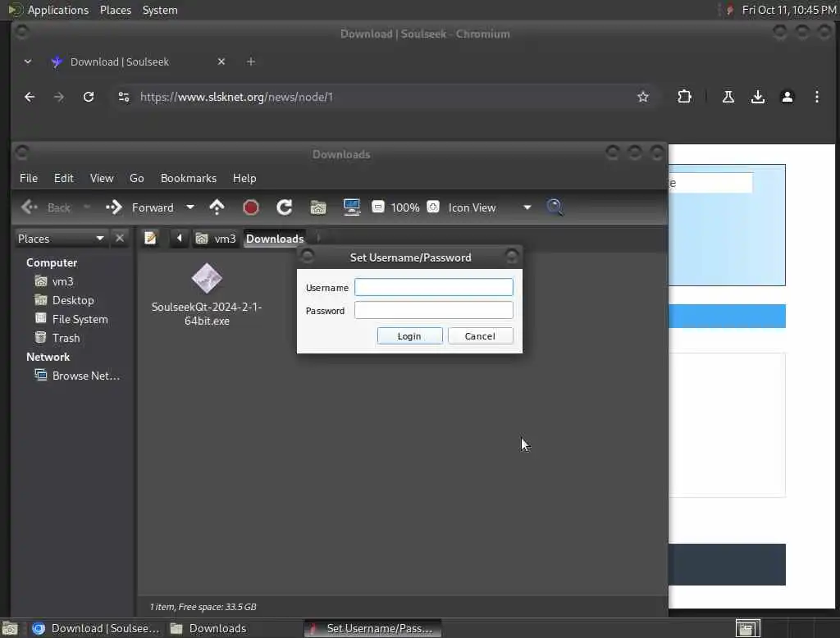Click the Login button in the dialog
Image resolution: width=840 pixels, height=638 pixels.
pos(409,336)
